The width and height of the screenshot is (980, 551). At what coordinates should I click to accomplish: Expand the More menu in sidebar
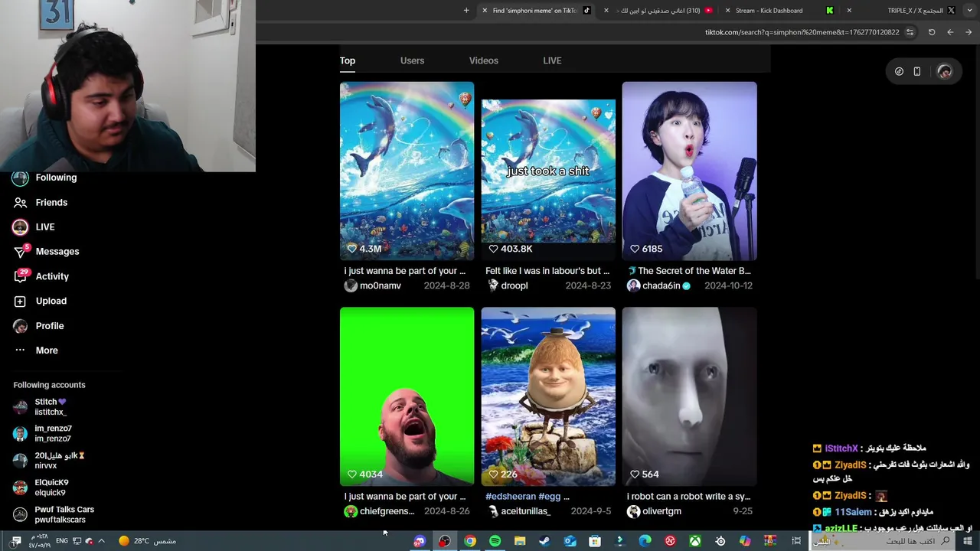click(36, 350)
